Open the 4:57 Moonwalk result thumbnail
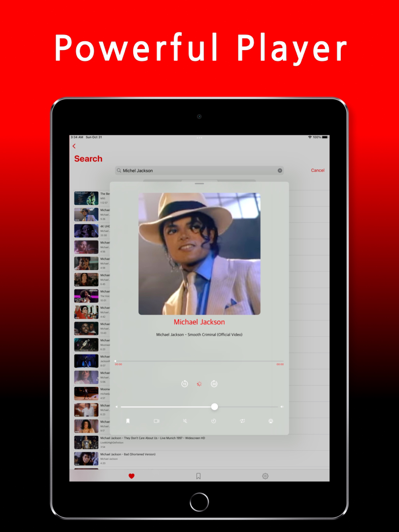This screenshot has width=399, height=532. (86, 394)
